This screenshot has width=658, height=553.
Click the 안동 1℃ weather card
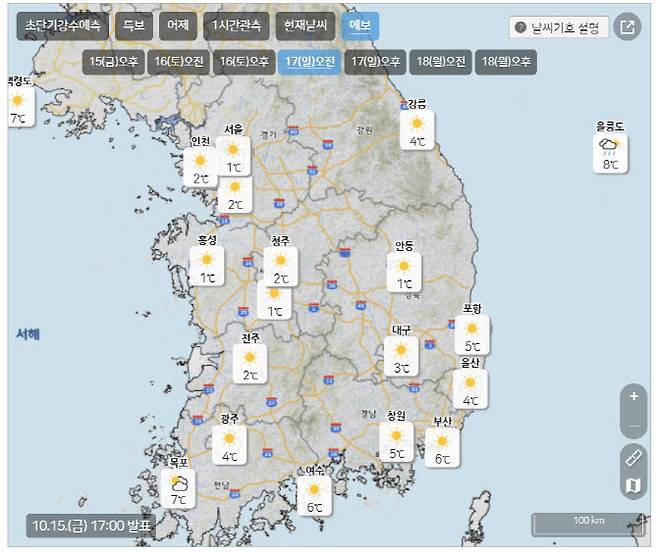click(404, 272)
